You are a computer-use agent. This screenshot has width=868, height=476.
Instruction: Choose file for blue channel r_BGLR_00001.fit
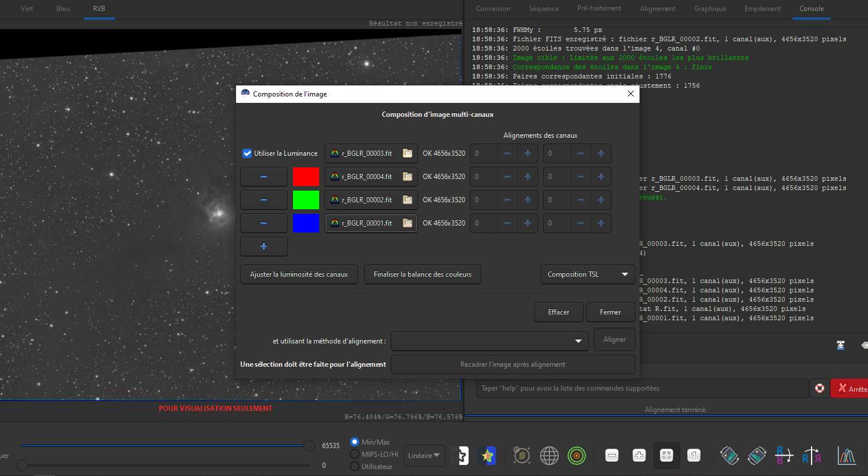click(x=371, y=223)
